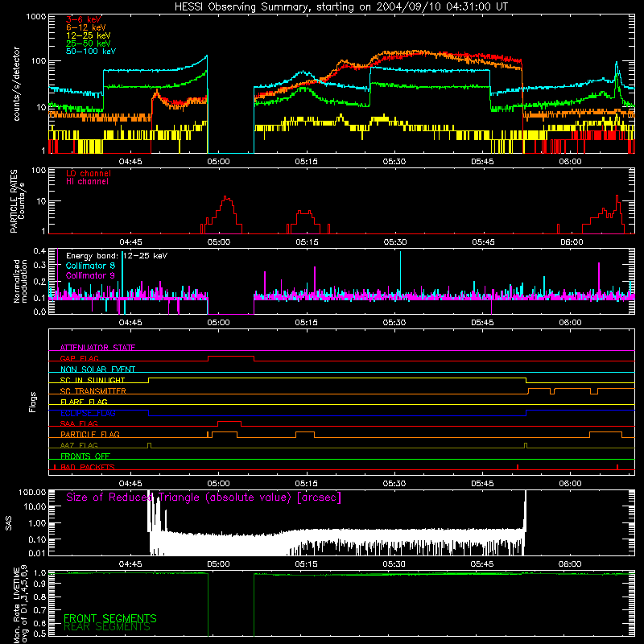Select the 3-6 keV legend label
644x644 pixels.
click(83, 19)
